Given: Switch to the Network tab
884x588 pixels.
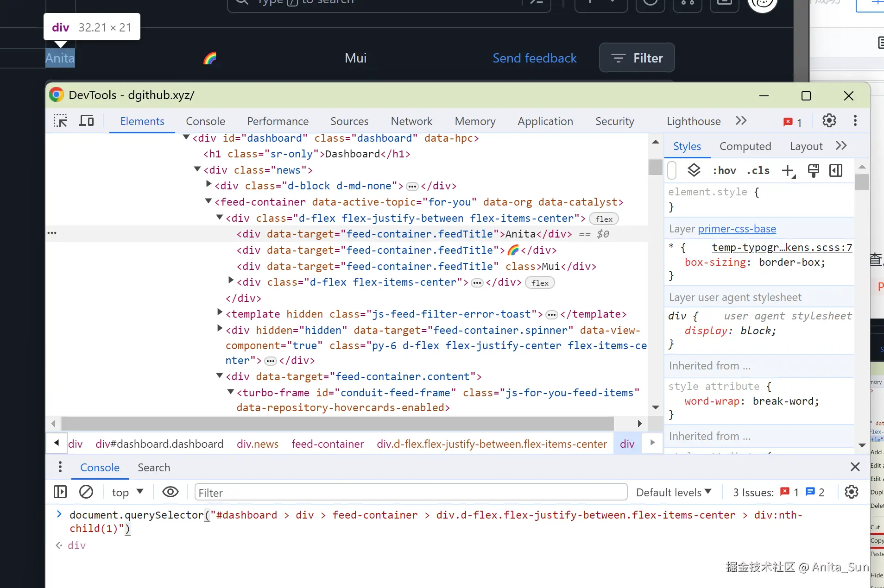Looking at the screenshot, I should click(x=411, y=121).
